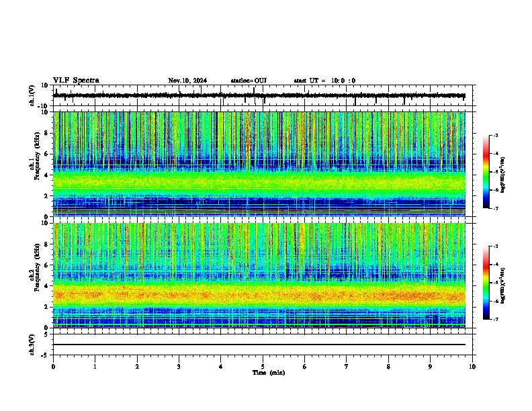Click the ch.1 "Frequency (kHz)" axis label
Screen dimensions: 532x411
coord(37,156)
